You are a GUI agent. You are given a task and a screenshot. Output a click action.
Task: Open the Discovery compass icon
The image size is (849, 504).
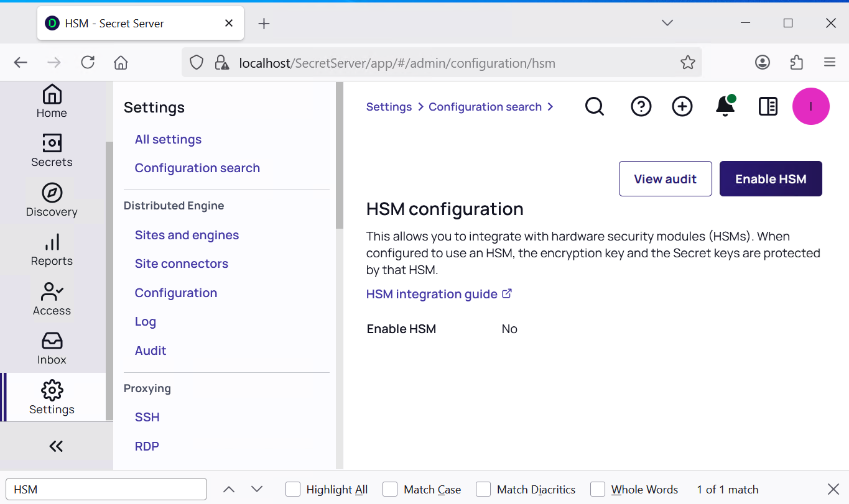point(52,193)
